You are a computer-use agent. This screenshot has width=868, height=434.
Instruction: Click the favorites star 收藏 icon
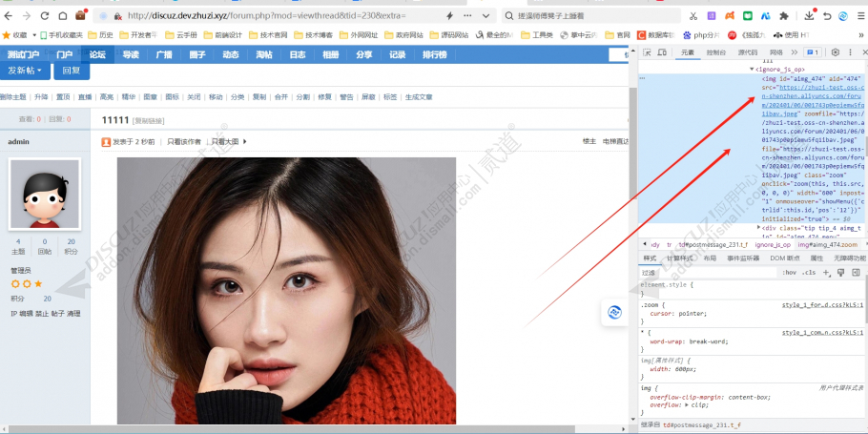point(7,35)
